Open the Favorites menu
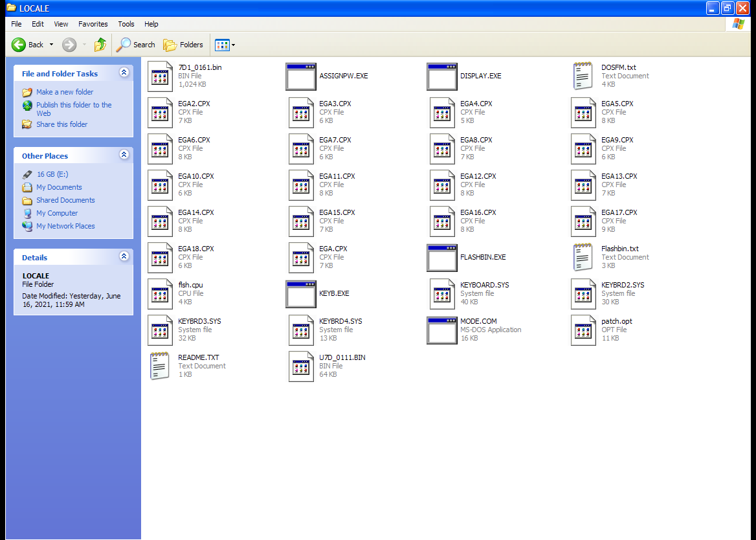 [93, 24]
